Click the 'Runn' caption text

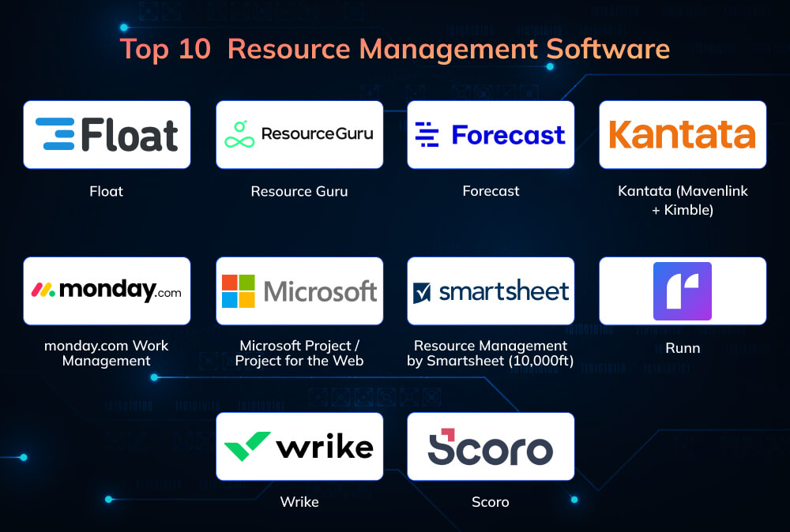pos(683,347)
